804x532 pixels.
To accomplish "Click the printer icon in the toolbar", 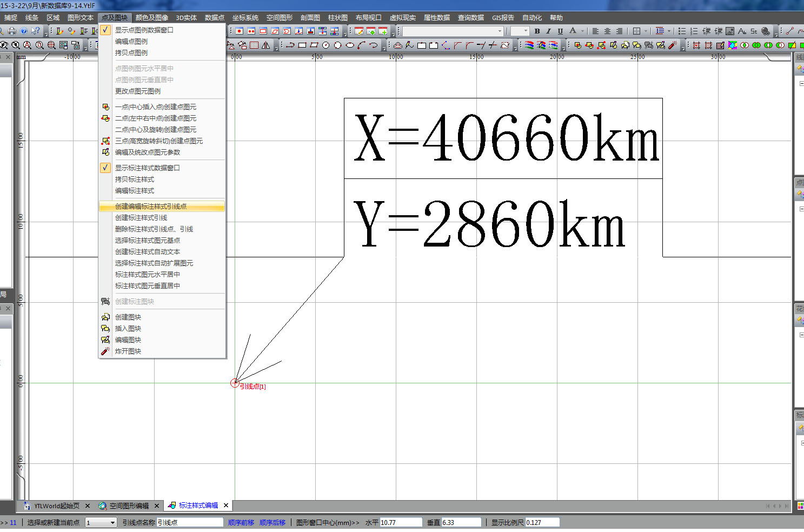I will 12,31.
